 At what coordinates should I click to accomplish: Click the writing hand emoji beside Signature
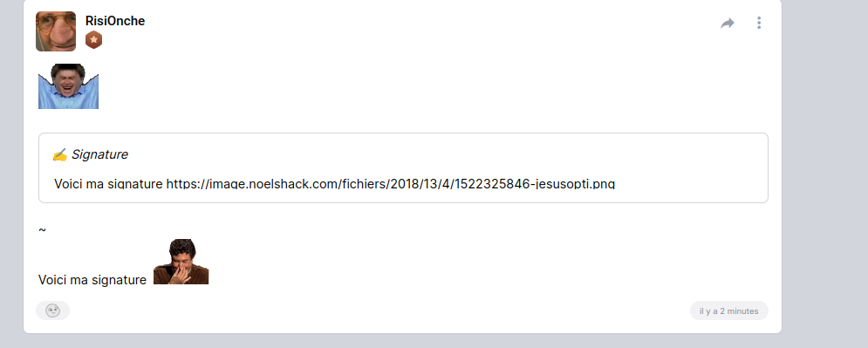[x=59, y=155]
